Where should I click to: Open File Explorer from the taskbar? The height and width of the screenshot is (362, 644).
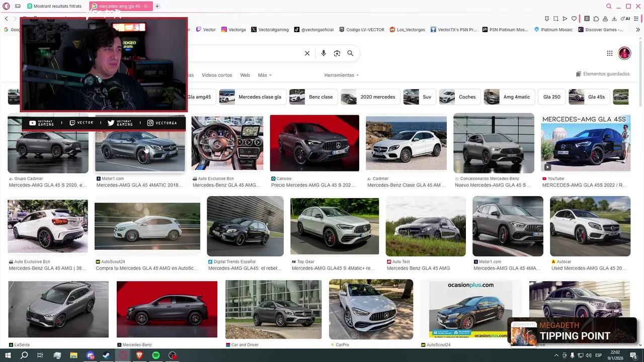tap(73, 355)
